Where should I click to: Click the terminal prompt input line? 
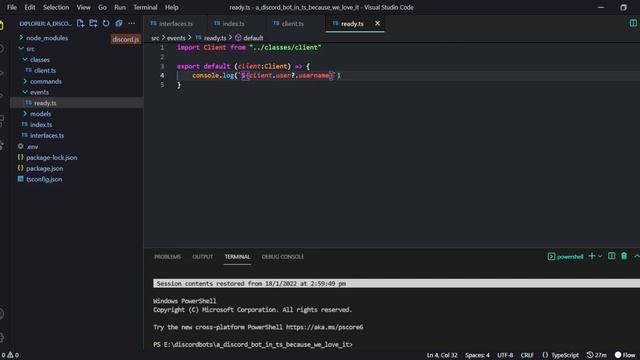coord(253,344)
